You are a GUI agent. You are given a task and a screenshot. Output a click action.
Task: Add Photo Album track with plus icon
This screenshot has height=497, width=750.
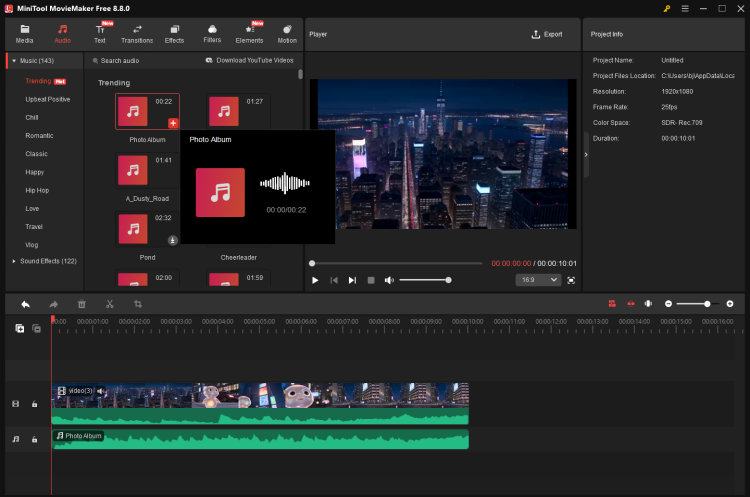point(173,123)
